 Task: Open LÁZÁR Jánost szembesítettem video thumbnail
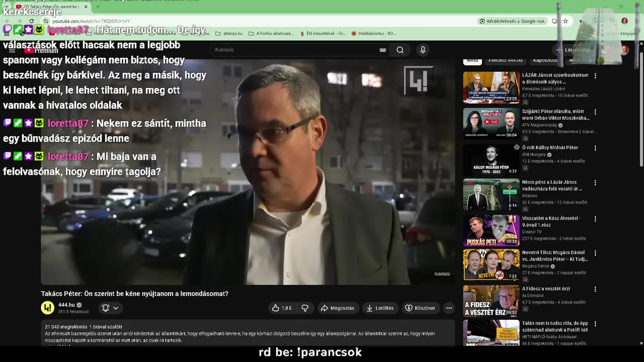click(x=491, y=87)
